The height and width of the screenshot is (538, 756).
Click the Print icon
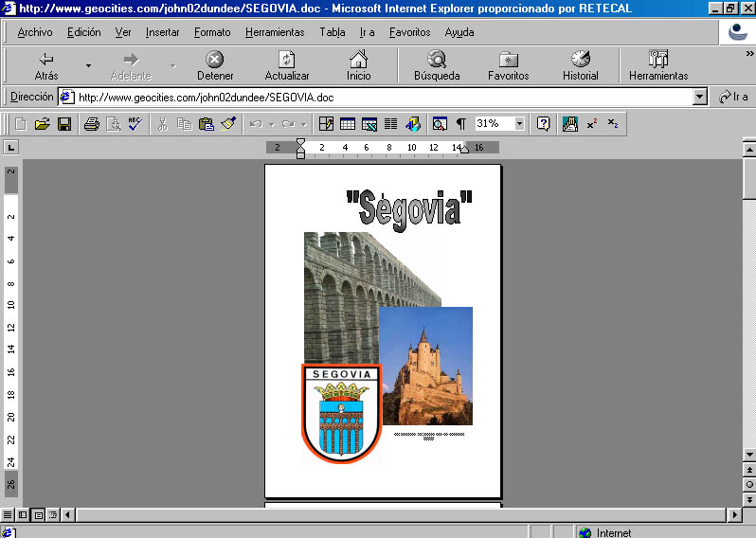pos(92,124)
